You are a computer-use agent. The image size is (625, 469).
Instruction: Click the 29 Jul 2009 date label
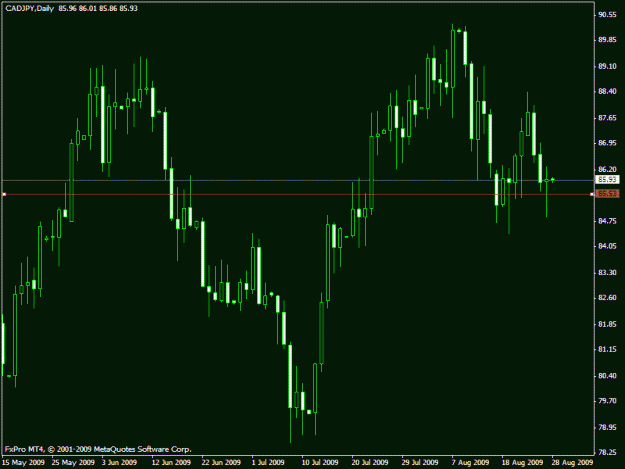tap(420, 463)
